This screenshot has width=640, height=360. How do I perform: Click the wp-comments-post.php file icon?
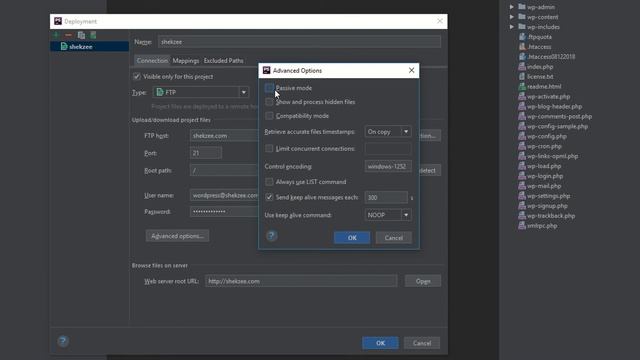tap(522, 116)
